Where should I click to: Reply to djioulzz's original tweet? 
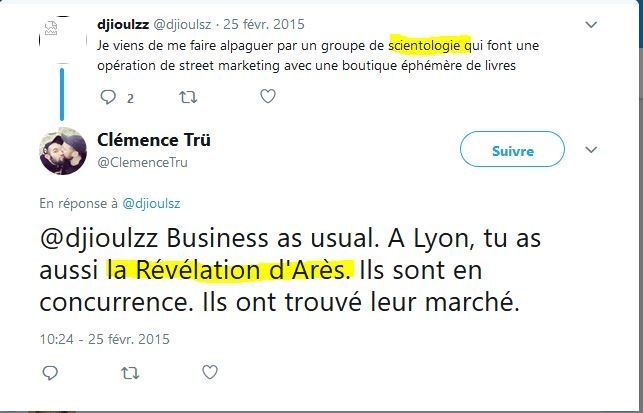[108, 97]
